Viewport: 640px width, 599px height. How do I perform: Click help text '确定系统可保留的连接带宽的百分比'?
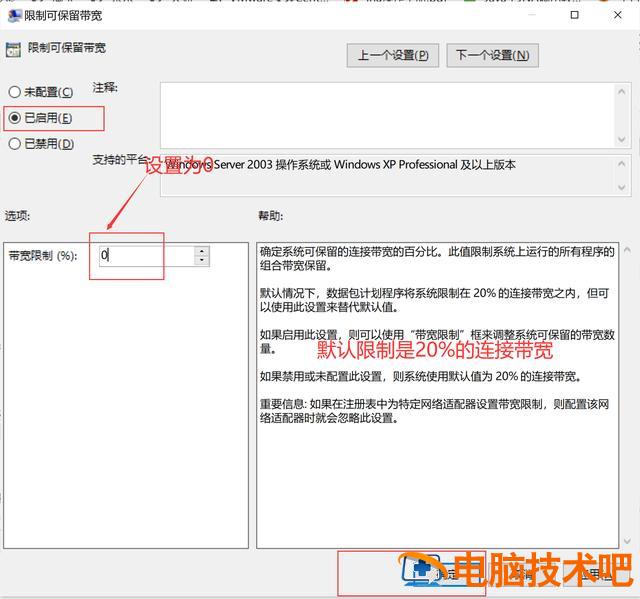pyautogui.click(x=351, y=252)
